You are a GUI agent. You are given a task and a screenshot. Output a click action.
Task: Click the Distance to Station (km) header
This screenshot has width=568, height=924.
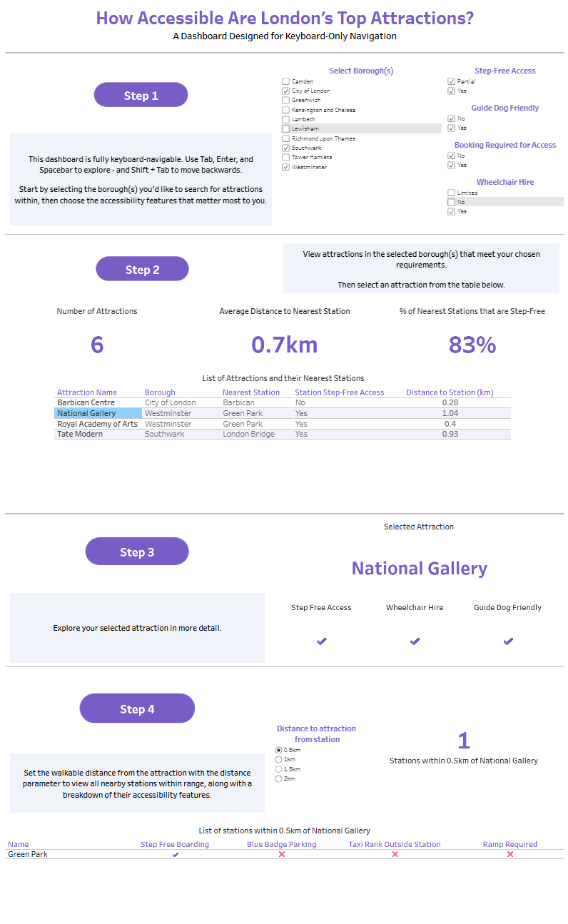click(450, 392)
